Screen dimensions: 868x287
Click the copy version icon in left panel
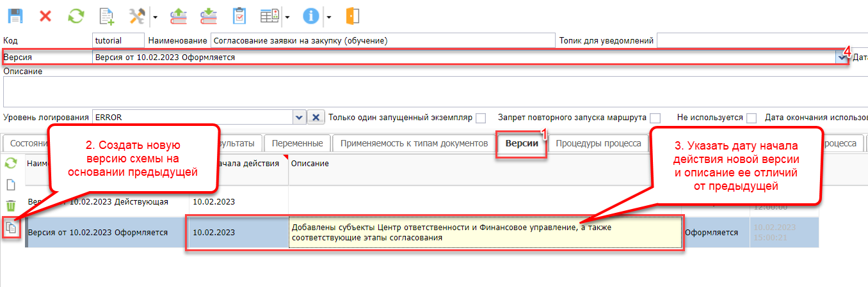[x=11, y=227]
